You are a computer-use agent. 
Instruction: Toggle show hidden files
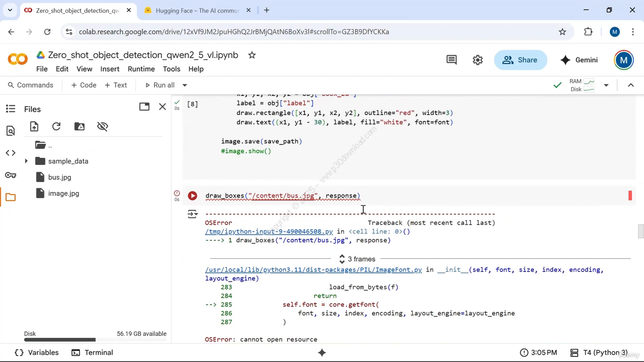[103, 127]
